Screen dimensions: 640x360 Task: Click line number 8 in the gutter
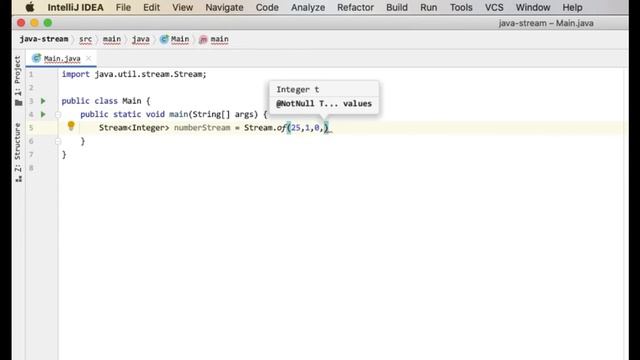pyautogui.click(x=31, y=168)
